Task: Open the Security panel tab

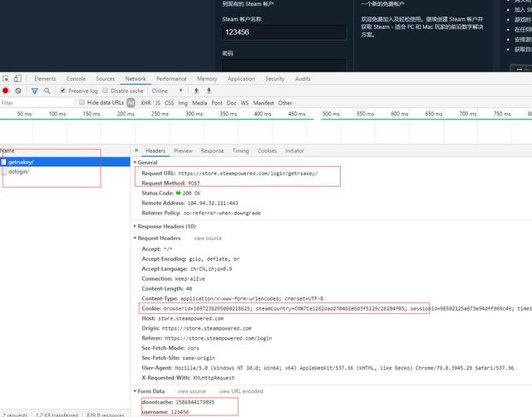Action: tap(275, 79)
